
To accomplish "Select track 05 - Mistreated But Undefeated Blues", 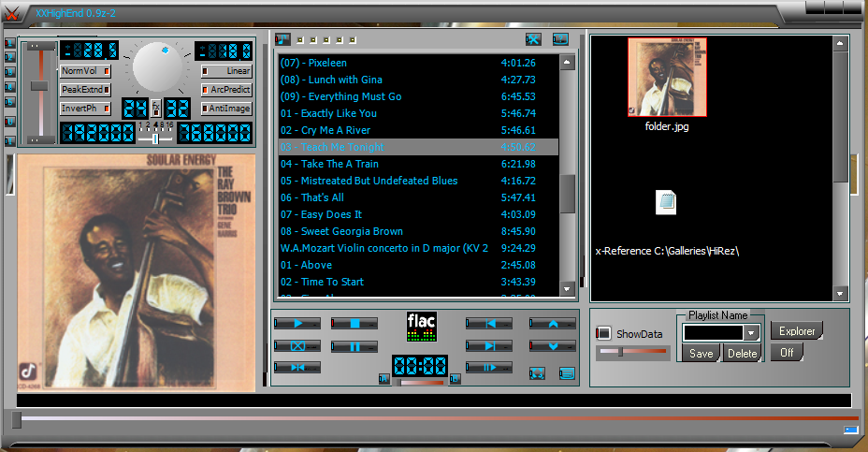I will click(x=418, y=181).
